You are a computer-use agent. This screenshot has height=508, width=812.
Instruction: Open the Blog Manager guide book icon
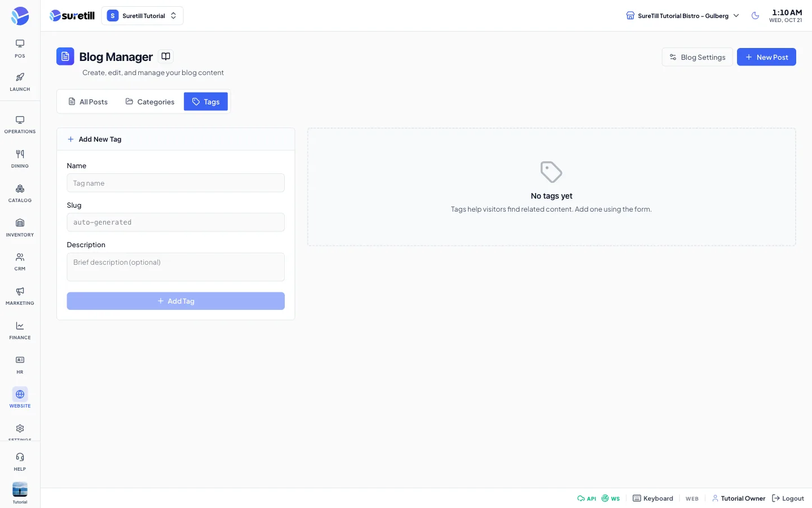(x=166, y=56)
